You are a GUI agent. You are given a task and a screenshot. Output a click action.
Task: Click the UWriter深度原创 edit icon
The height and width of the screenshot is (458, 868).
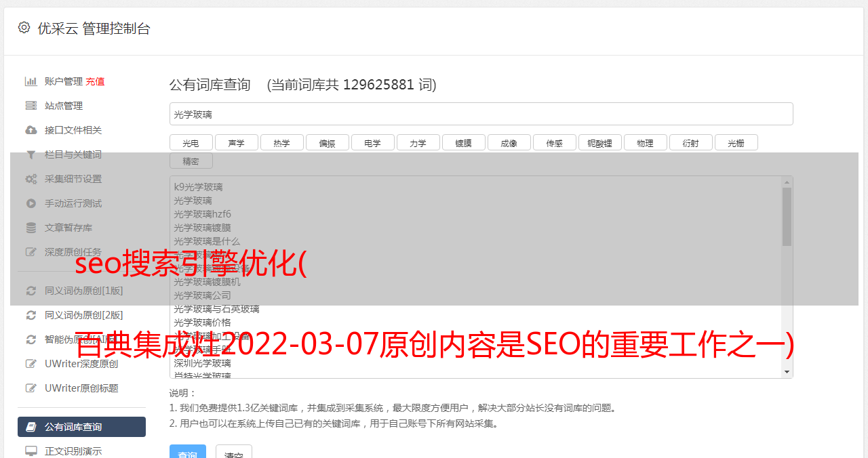[x=31, y=364]
